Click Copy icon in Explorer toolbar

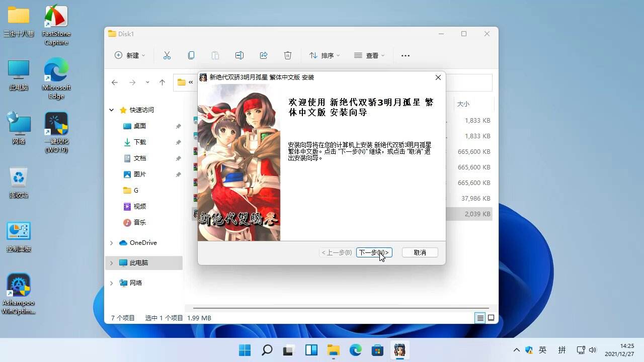click(x=191, y=55)
